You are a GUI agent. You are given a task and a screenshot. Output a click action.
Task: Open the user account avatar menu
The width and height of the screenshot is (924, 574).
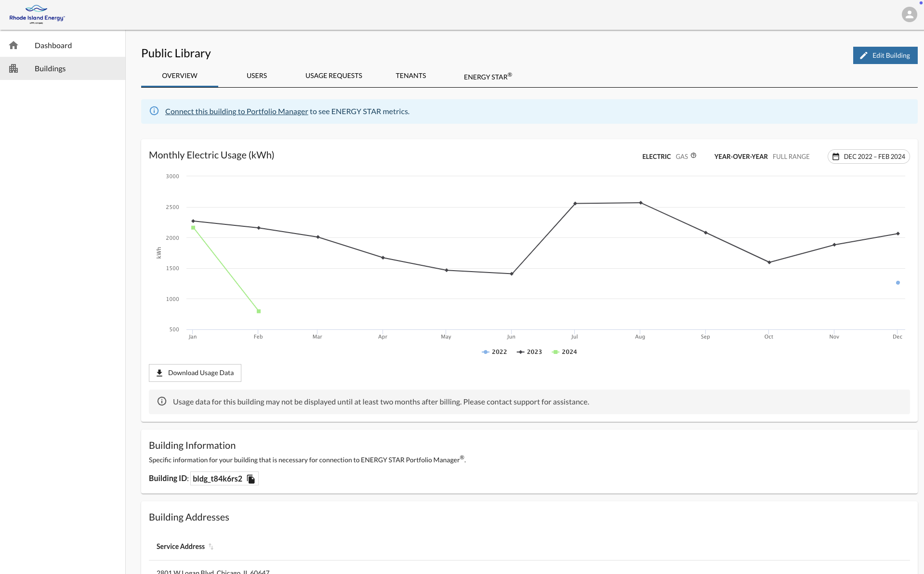pyautogui.click(x=909, y=14)
